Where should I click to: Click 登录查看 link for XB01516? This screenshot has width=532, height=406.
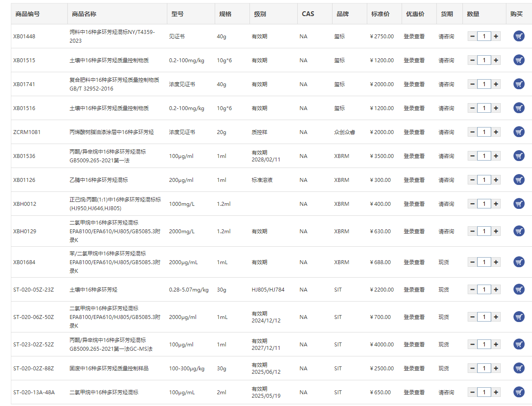[x=414, y=108]
